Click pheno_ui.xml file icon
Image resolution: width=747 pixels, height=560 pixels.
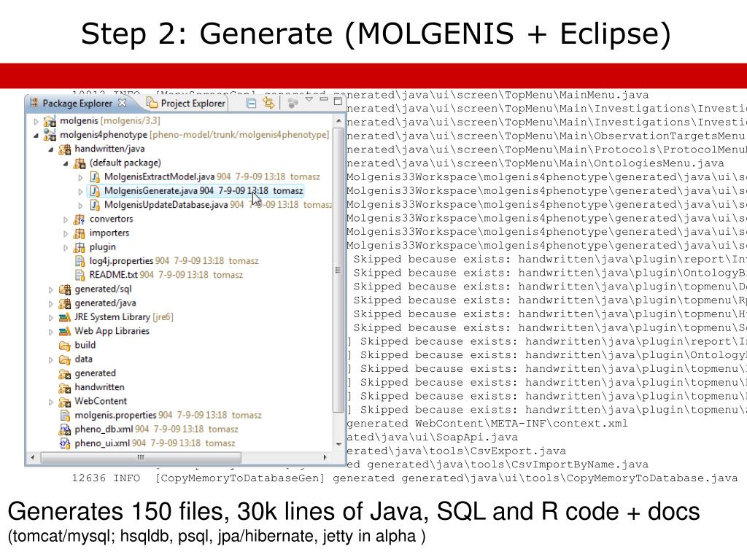65,443
